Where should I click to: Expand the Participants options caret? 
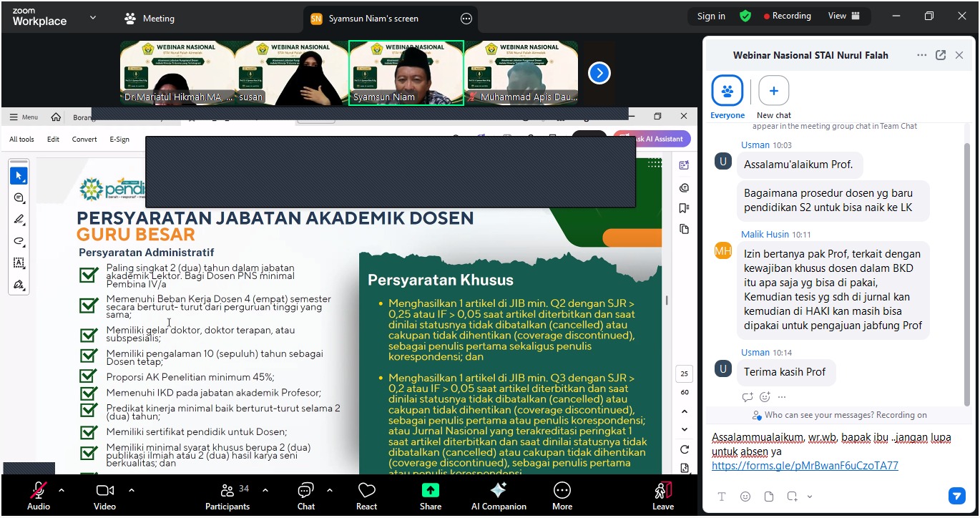[265, 490]
